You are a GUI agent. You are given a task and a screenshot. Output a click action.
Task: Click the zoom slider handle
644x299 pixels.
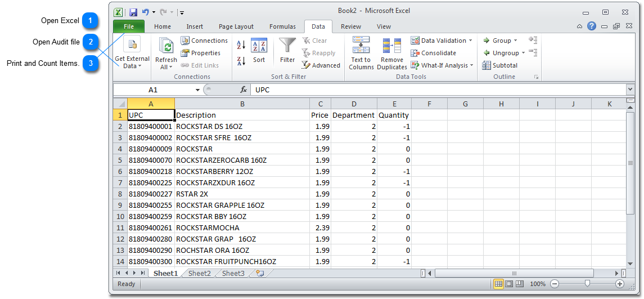click(x=587, y=283)
